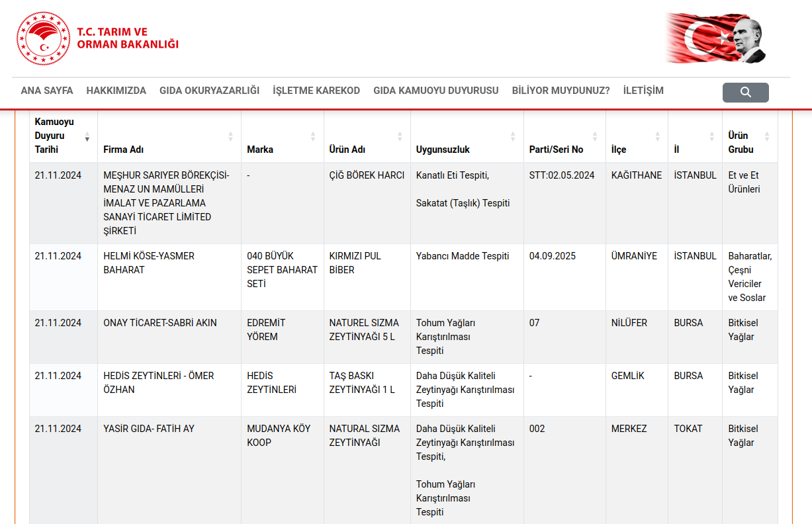
Task: Click the magnifying glass search button
Action: pos(745,92)
